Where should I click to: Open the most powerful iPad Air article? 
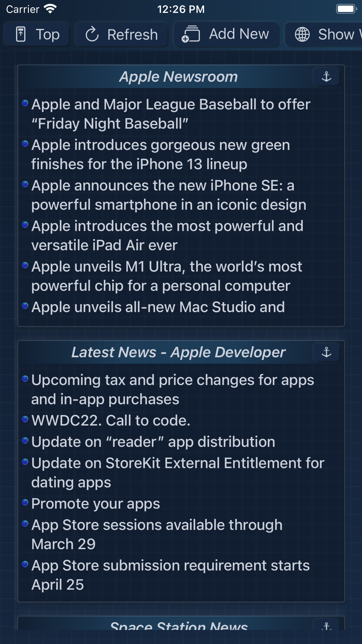point(167,235)
